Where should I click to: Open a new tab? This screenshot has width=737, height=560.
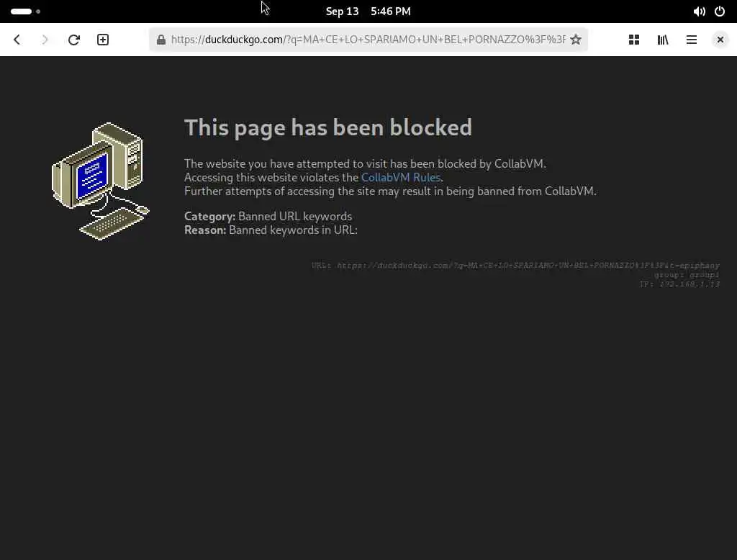103,40
